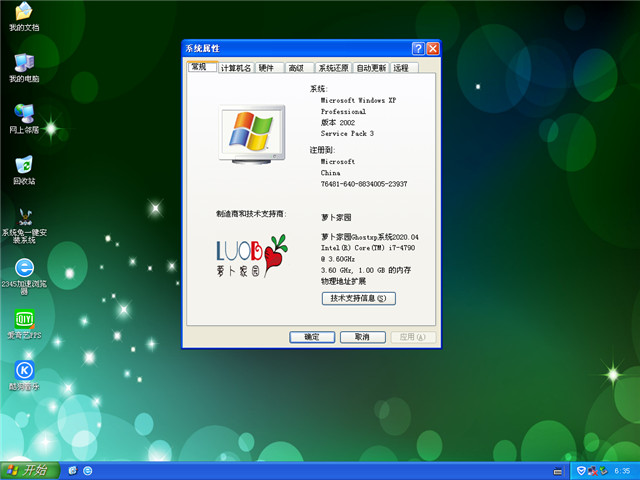
Task: Click the LUOBO 萝卜家园 logo image
Action: [x=252, y=256]
